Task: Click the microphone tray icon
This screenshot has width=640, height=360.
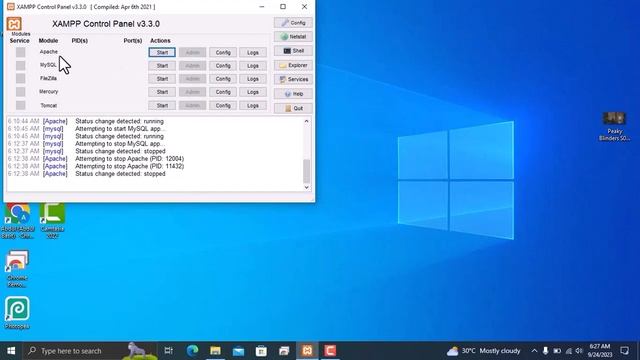Action: click(545, 351)
